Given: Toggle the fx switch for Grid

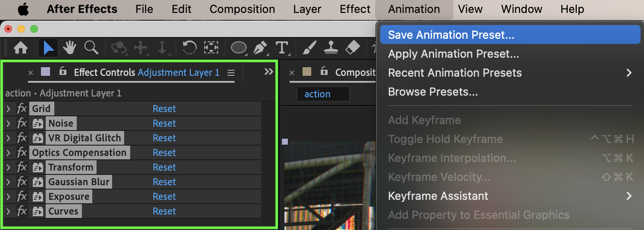Looking at the screenshot, I should (22, 109).
